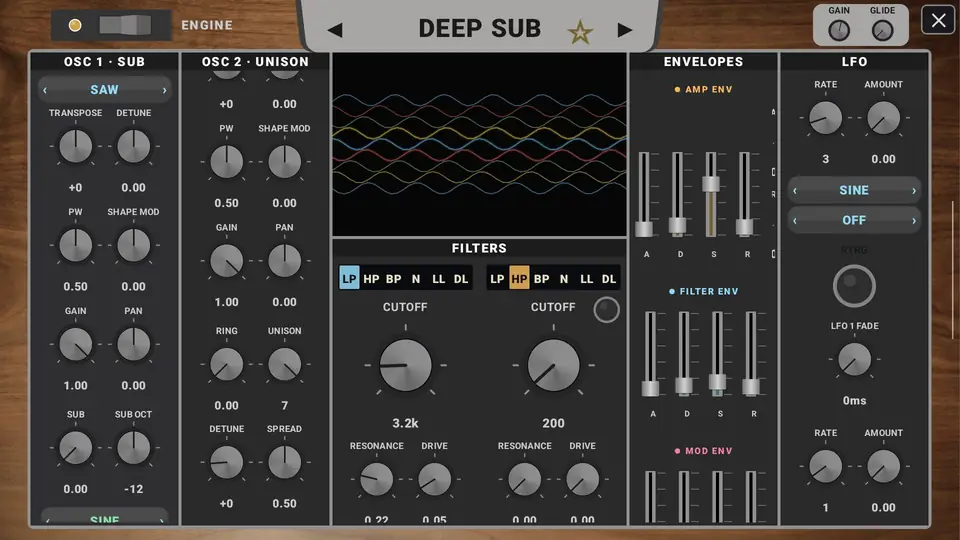The image size is (960, 540).
Task: Toggle the round button beside filter 2 CUTOFF
Action: pos(606,310)
